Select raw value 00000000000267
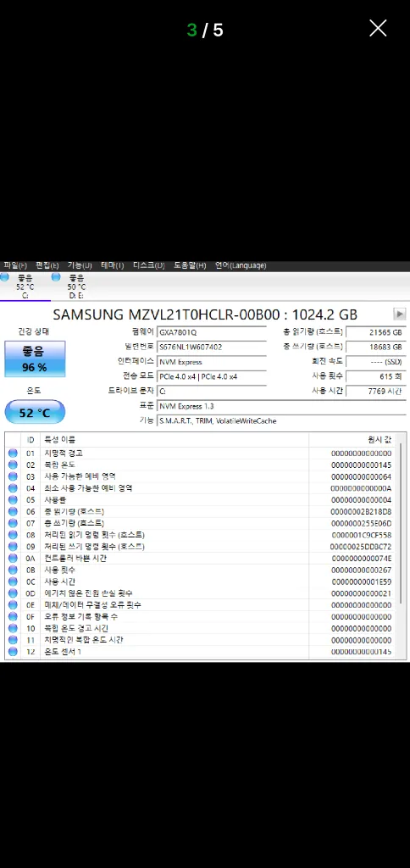This screenshot has width=410, height=868. pyautogui.click(x=361, y=570)
